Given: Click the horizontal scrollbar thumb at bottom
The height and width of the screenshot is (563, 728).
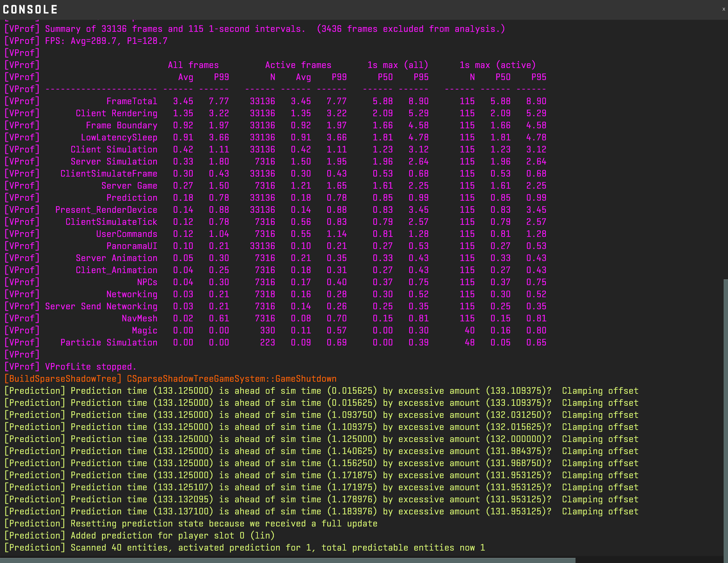Looking at the screenshot, I should [x=287, y=560].
